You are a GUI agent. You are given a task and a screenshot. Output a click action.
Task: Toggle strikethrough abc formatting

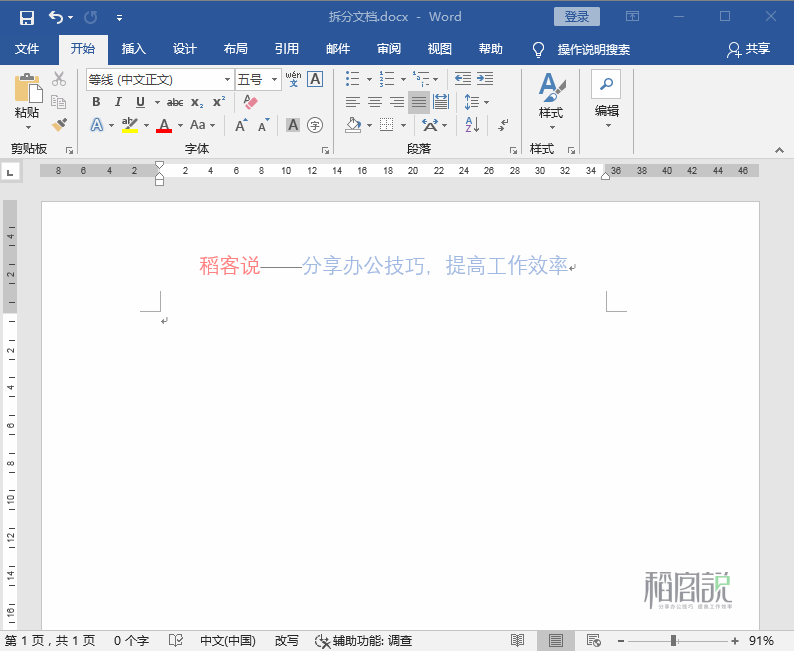point(175,102)
